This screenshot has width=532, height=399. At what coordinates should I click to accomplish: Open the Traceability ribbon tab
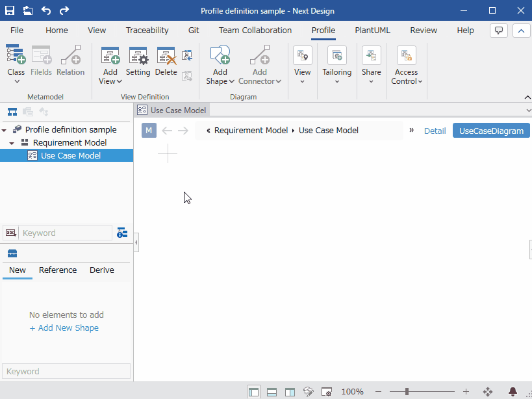tap(147, 30)
